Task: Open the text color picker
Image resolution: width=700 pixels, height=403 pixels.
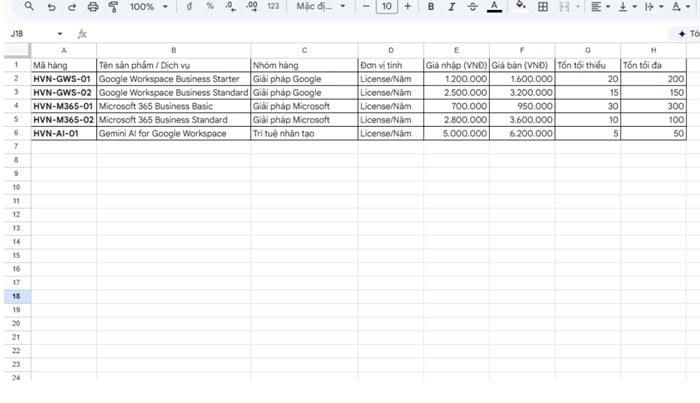Action: [x=494, y=7]
